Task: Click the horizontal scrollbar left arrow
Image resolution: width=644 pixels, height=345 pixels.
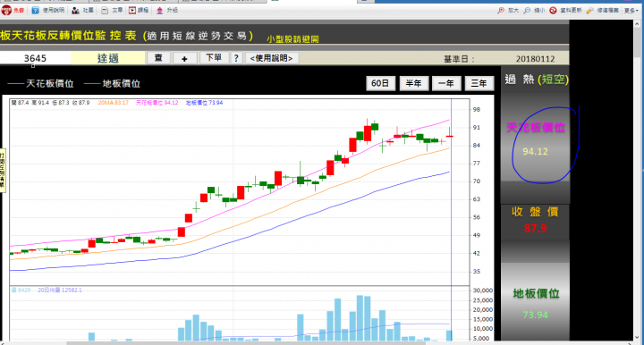Action: point(3,343)
